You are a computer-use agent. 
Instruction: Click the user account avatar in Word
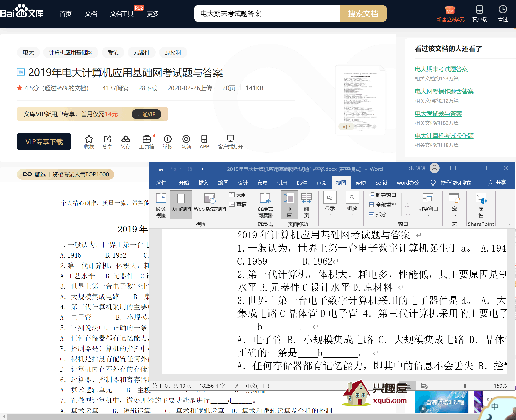click(435, 168)
